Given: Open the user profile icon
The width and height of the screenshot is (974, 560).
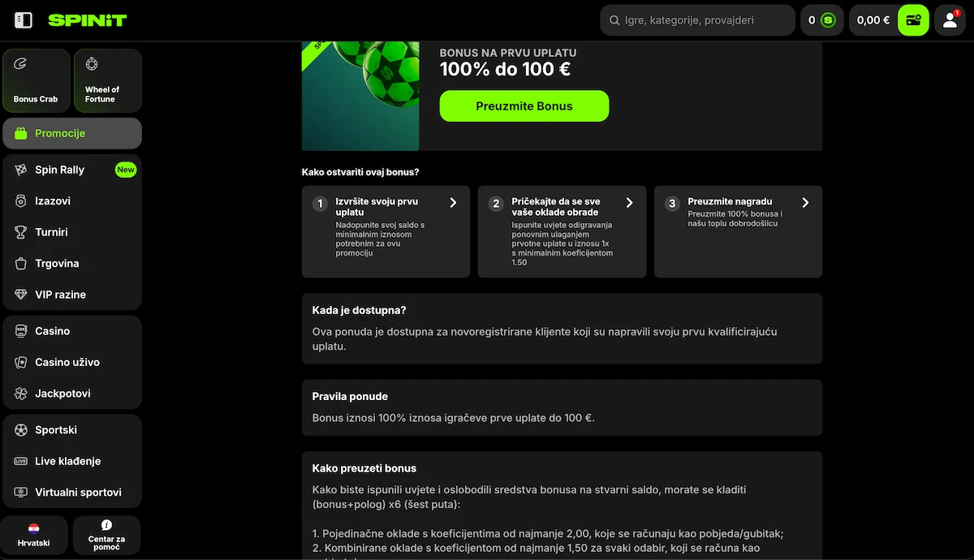Looking at the screenshot, I should pyautogui.click(x=950, y=20).
